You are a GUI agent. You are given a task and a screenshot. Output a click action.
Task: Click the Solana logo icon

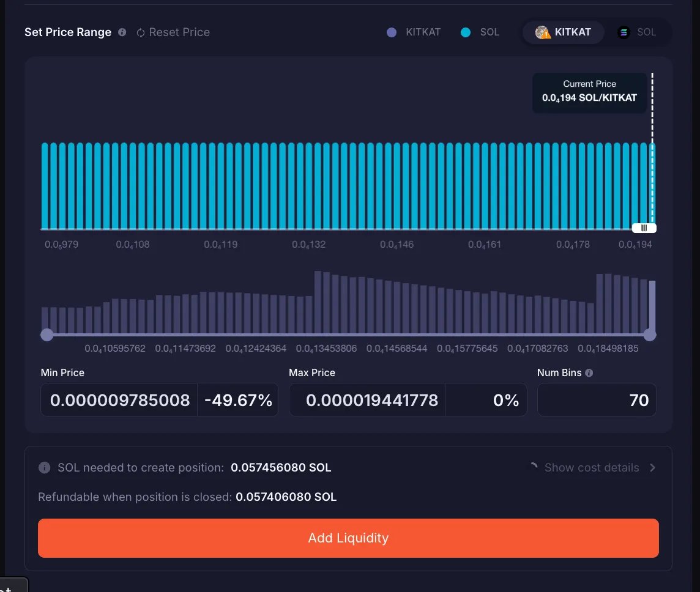[x=624, y=32]
